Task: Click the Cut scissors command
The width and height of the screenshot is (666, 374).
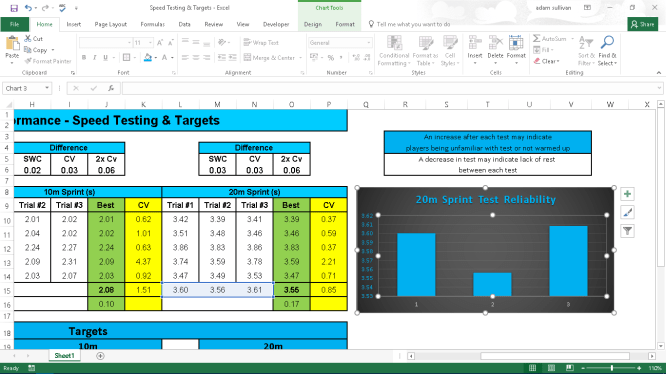Action: click(34, 39)
